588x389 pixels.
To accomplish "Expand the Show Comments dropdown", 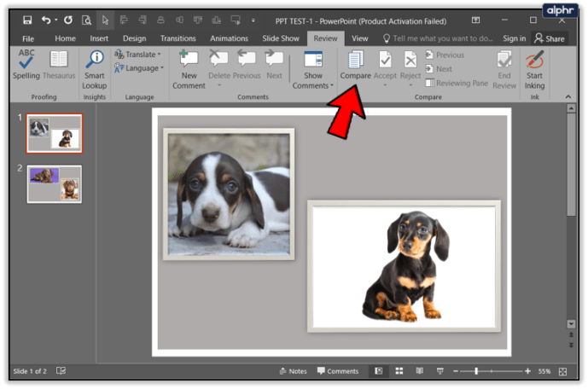I will (313, 85).
